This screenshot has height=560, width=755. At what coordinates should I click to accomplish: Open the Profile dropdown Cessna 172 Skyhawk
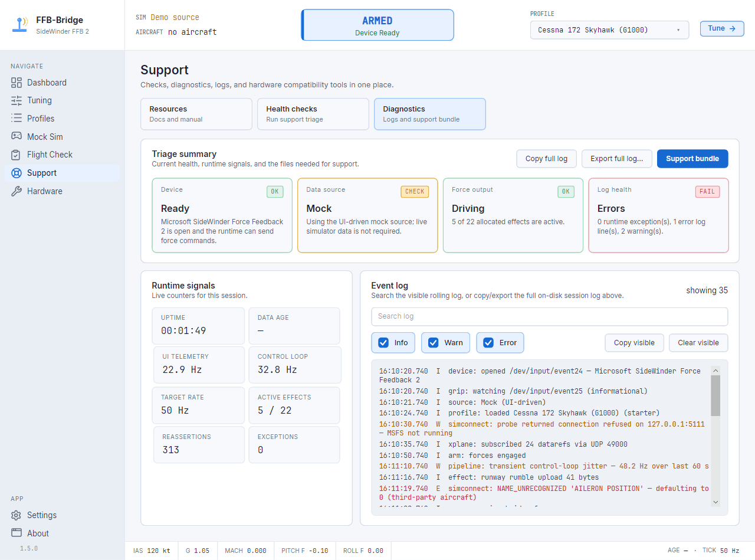[609, 30]
